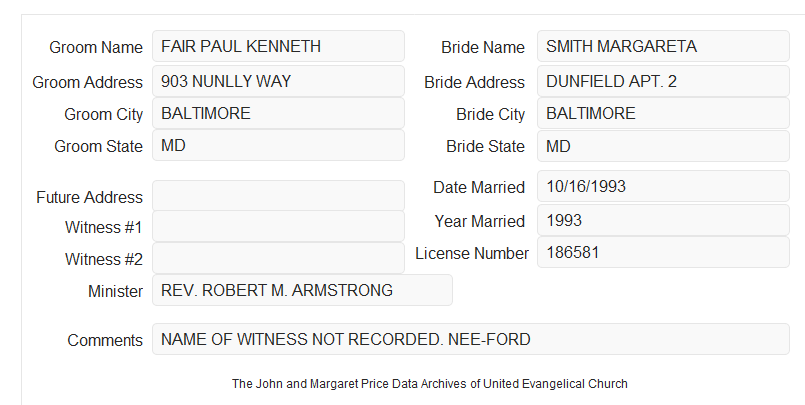Click the Price Data Archives footer text
Viewport: 805px width, 405px height.
click(x=430, y=383)
